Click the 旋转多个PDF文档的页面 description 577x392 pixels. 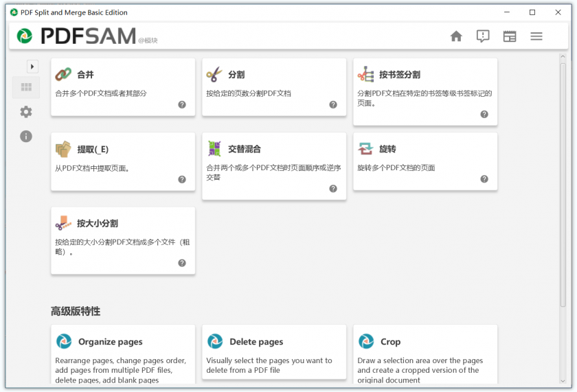pos(396,168)
